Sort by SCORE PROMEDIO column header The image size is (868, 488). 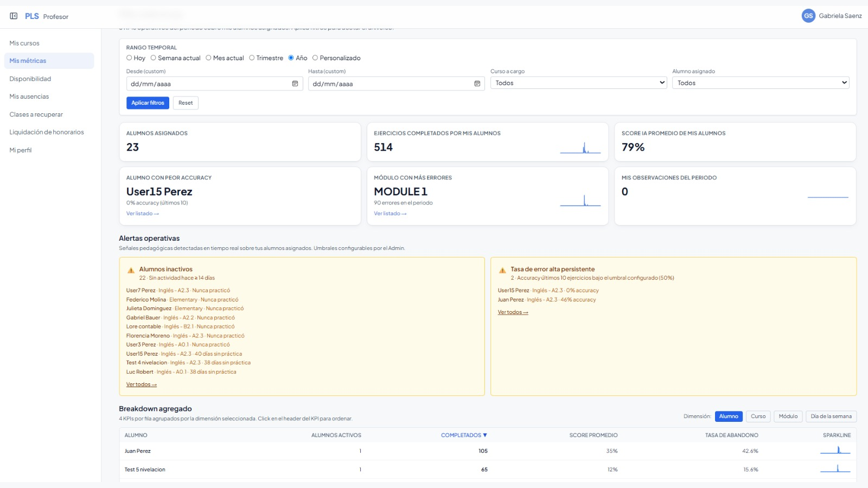click(x=593, y=435)
